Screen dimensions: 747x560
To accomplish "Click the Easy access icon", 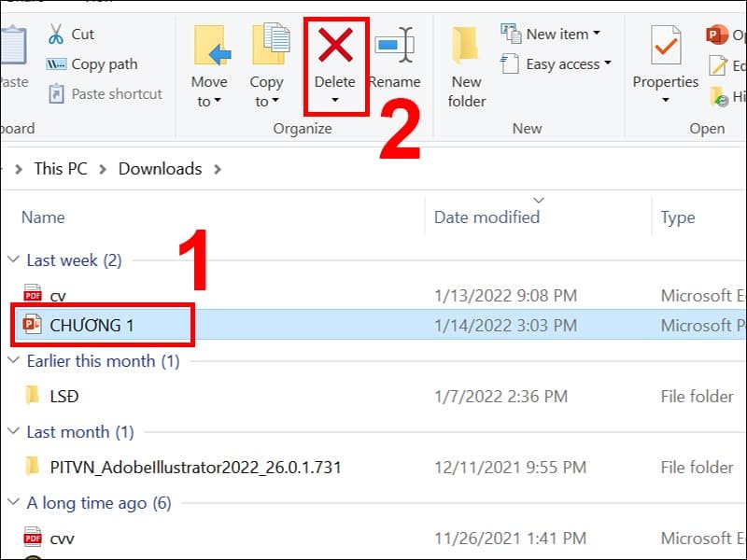I will pyautogui.click(x=511, y=64).
